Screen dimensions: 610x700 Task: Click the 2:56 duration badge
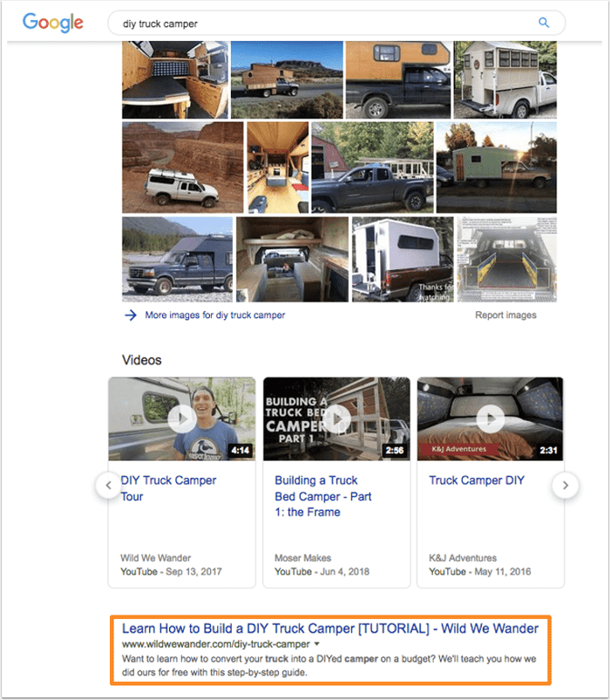tap(395, 451)
